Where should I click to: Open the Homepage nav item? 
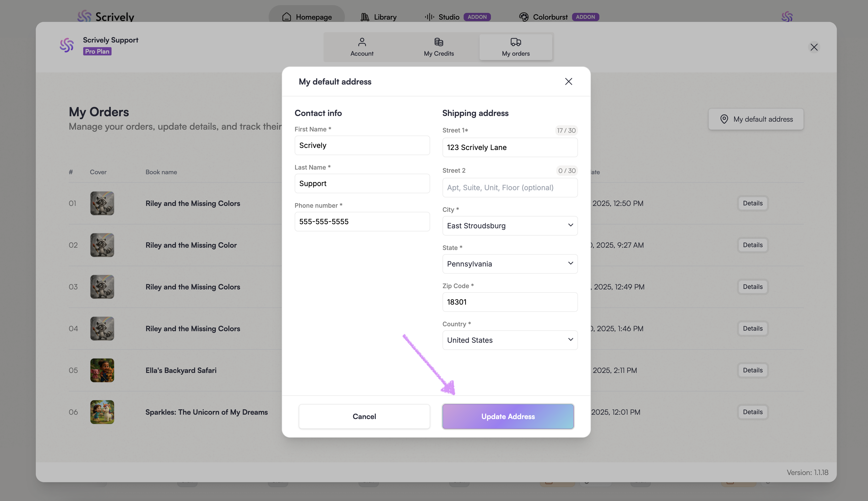coord(307,17)
